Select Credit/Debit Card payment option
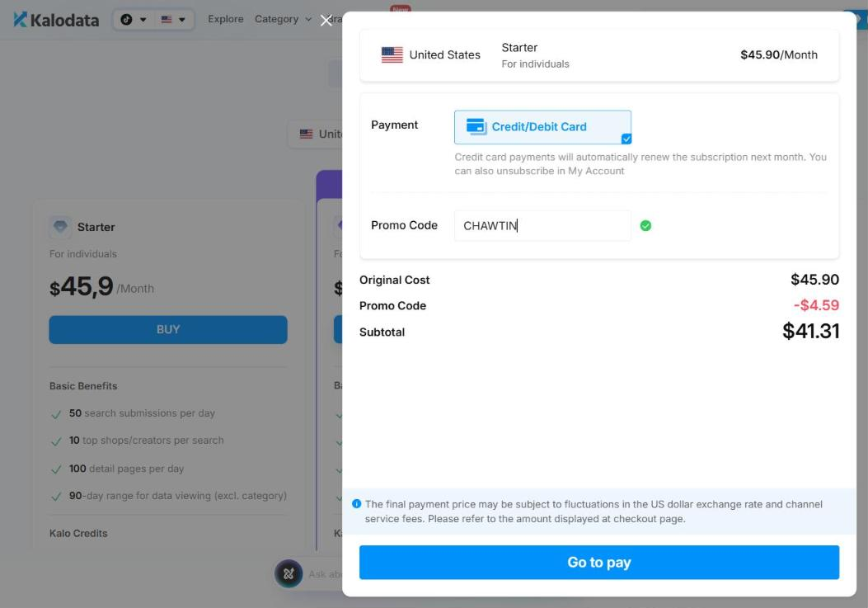 coord(542,127)
